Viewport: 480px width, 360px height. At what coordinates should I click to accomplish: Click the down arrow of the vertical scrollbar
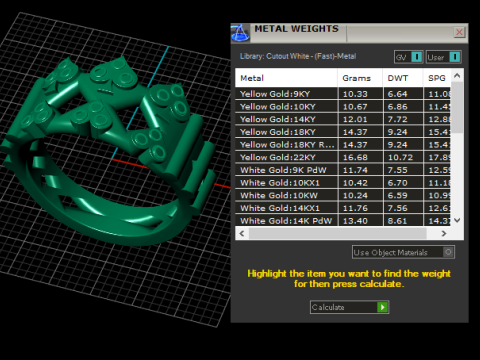457,220
